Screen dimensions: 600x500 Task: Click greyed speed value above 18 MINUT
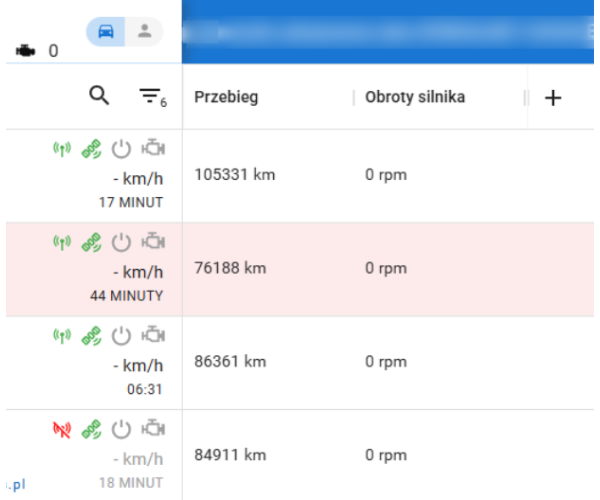[x=138, y=459]
